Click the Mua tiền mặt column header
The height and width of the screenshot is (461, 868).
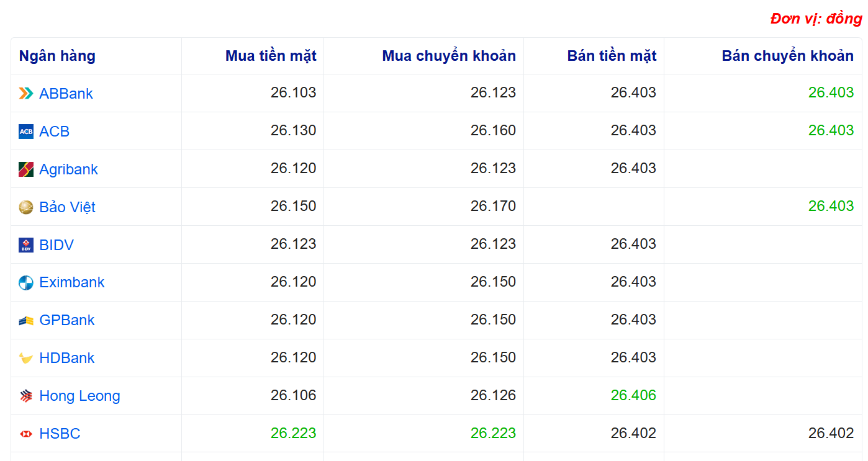[271, 56]
